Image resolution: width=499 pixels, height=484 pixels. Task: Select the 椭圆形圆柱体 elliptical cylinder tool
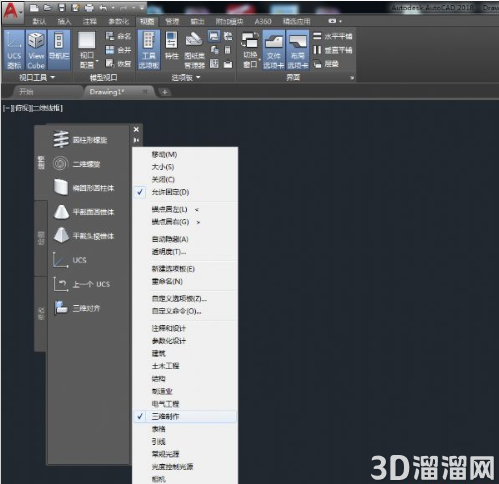point(84,188)
